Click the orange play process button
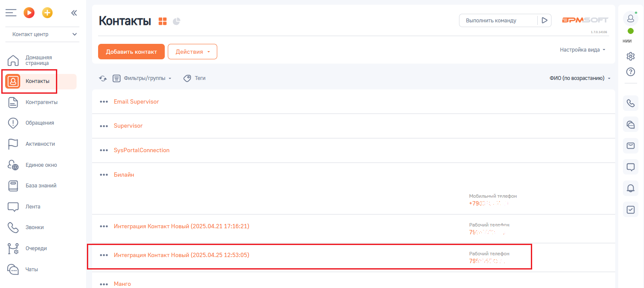This screenshot has height=288, width=644. pyautogui.click(x=29, y=13)
